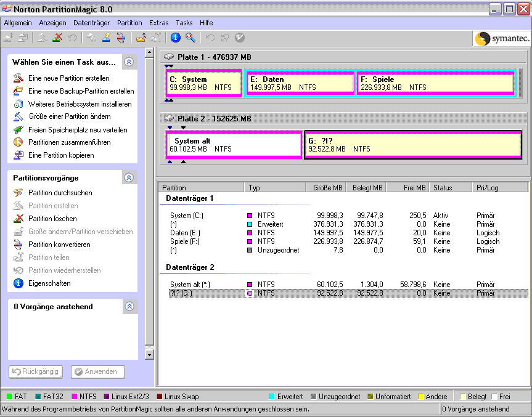The width and height of the screenshot is (532, 417).
Task: Open the Partition menu
Action: click(129, 23)
